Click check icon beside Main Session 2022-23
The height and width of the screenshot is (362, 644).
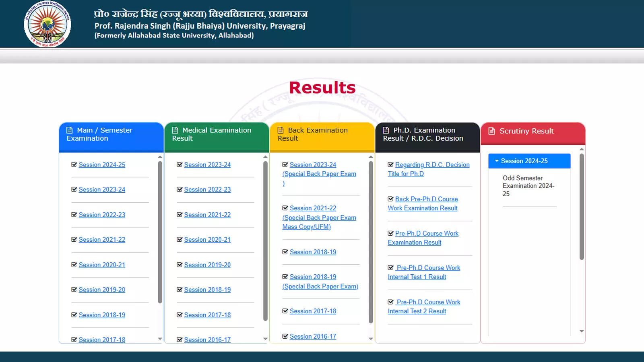coord(74,215)
